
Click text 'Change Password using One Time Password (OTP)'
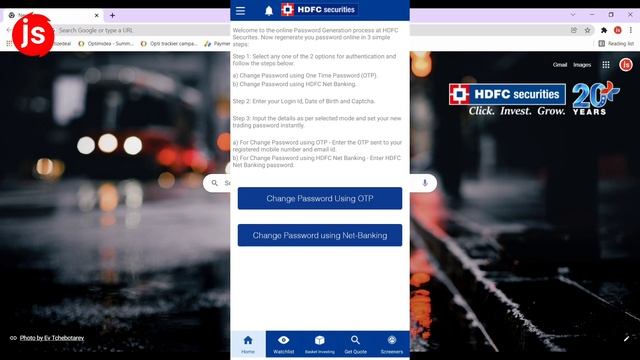308,76
